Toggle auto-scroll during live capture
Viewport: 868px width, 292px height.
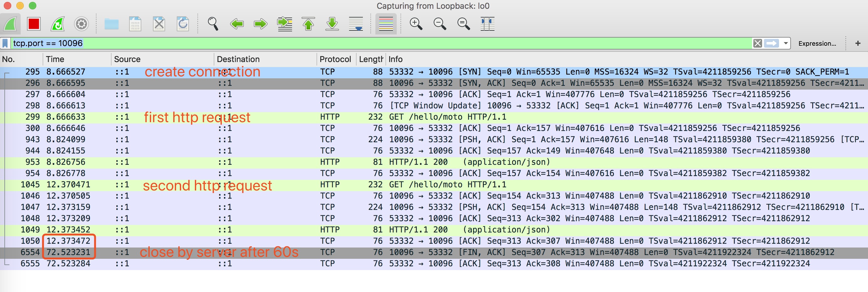click(356, 24)
